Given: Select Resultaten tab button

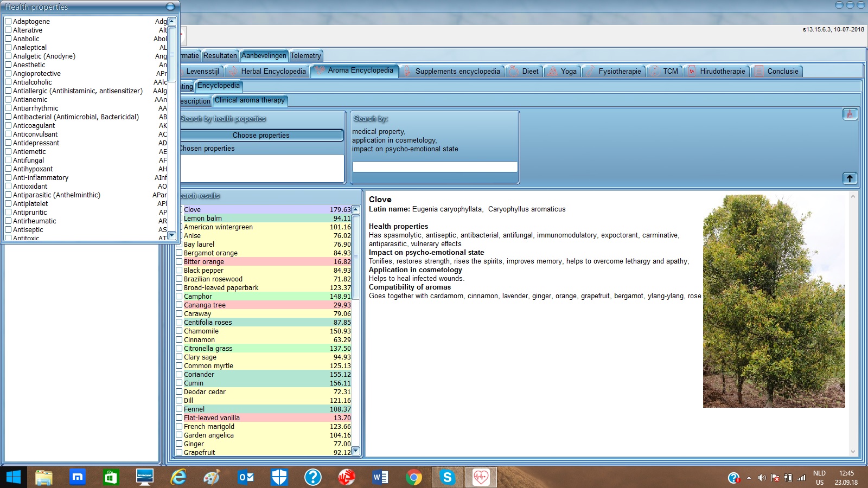Looking at the screenshot, I should tap(220, 56).
